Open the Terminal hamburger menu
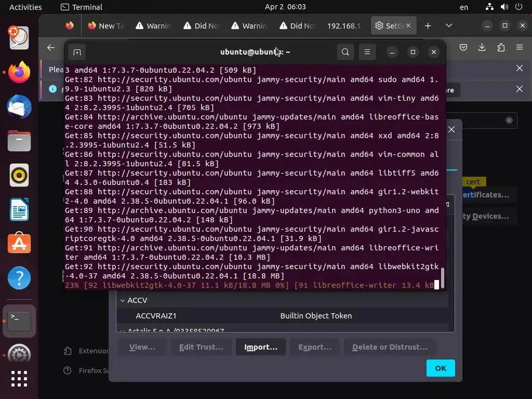Screen dimensions: 532x399 pos(367,52)
